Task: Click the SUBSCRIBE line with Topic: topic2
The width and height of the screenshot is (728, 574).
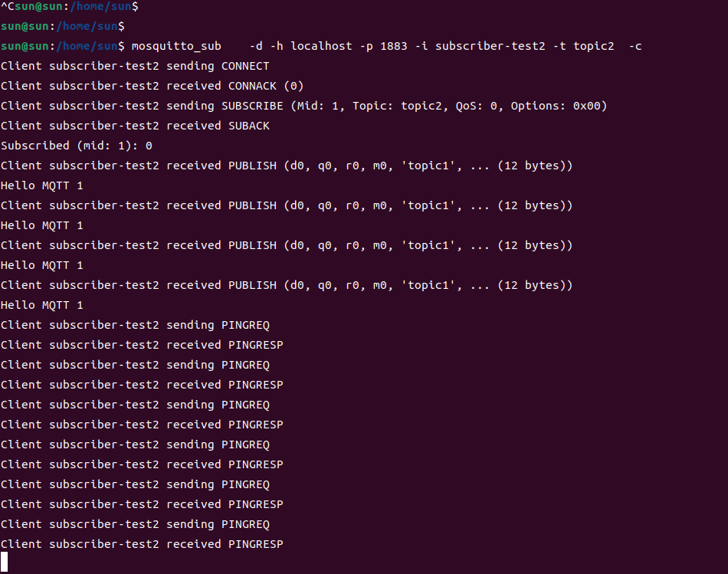Action: click(x=303, y=106)
